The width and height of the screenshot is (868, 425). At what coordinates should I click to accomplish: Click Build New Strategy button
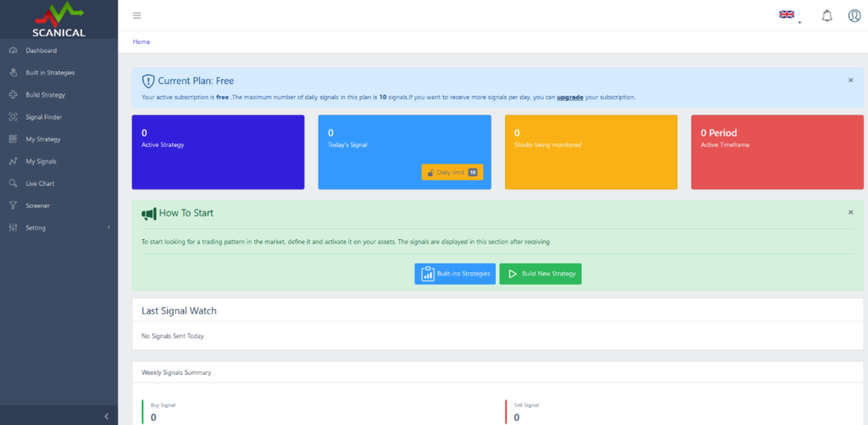tap(540, 274)
